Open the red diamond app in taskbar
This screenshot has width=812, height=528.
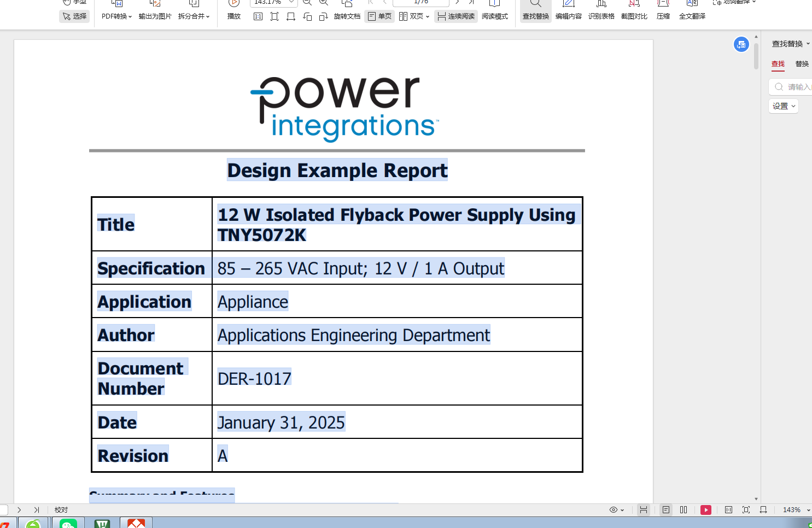136,524
